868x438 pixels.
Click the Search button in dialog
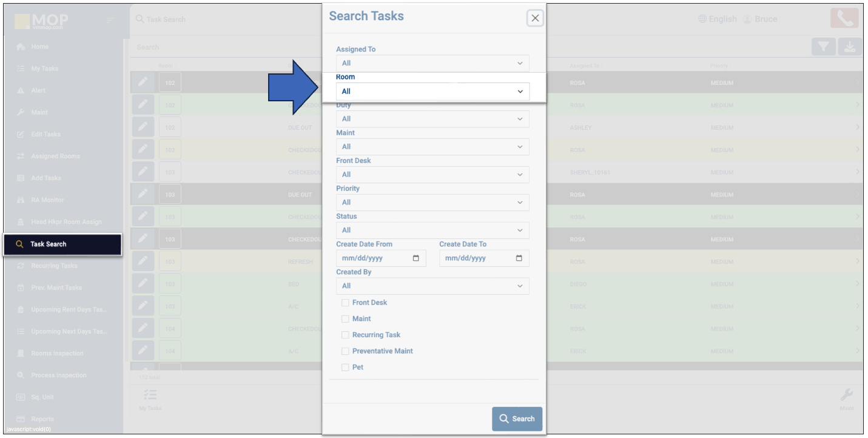pos(517,419)
